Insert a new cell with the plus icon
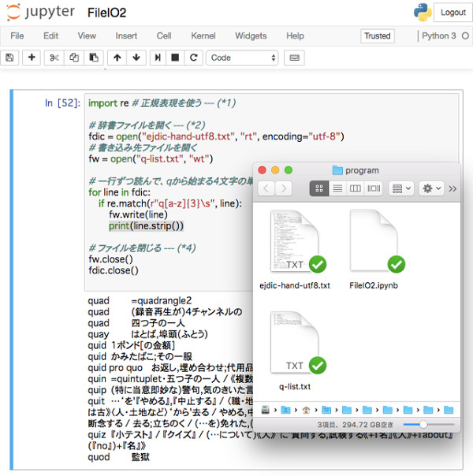Viewport: 473px width, 476px height. pyautogui.click(x=32, y=58)
